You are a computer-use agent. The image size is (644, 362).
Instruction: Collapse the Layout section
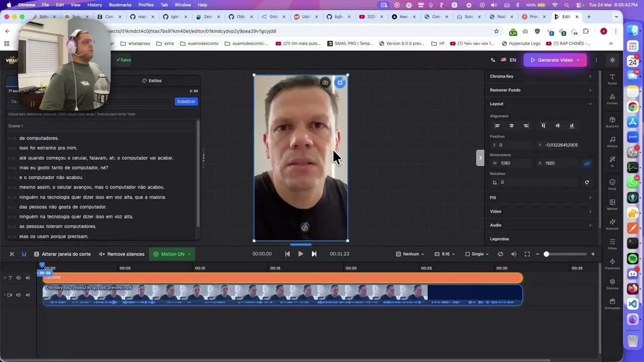pos(541,104)
